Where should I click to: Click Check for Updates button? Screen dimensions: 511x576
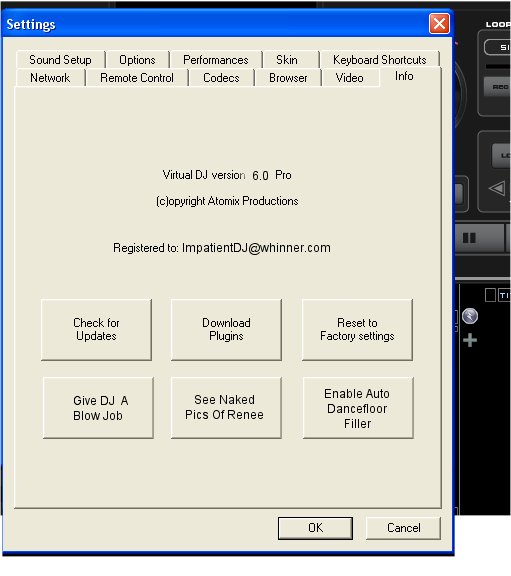[96, 330]
